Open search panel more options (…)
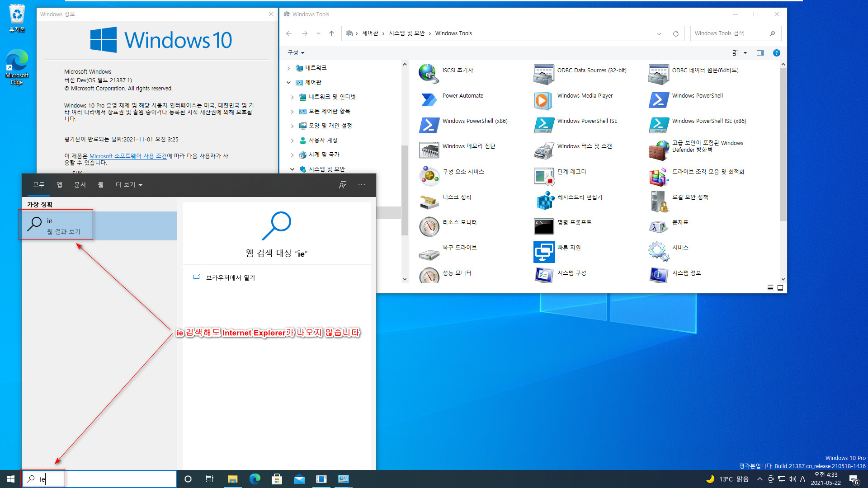The height and width of the screenshot is (488, 868). (x=362, y=185)
